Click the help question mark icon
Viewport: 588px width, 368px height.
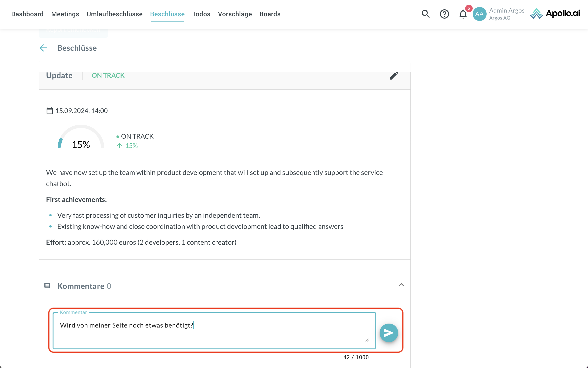(x=444, y=14)
